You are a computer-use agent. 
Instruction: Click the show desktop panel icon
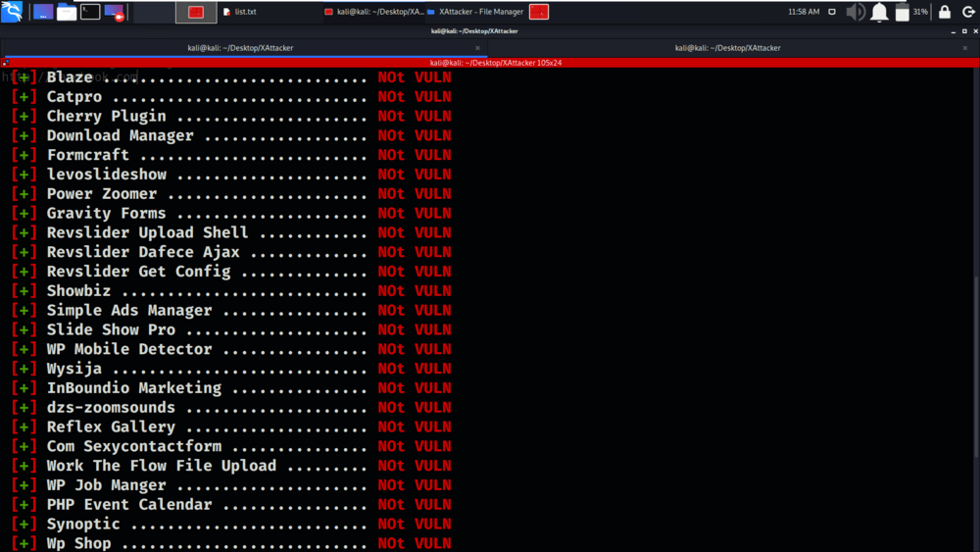(43, 11)
